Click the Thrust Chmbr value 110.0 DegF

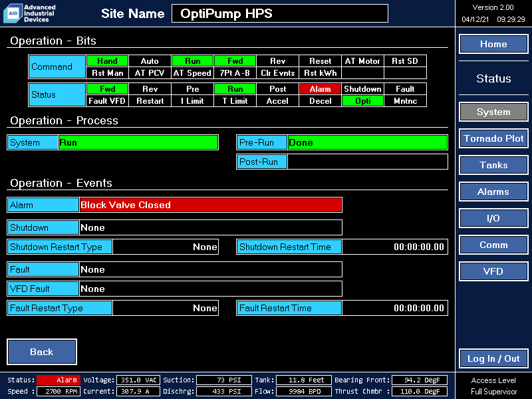420,391
